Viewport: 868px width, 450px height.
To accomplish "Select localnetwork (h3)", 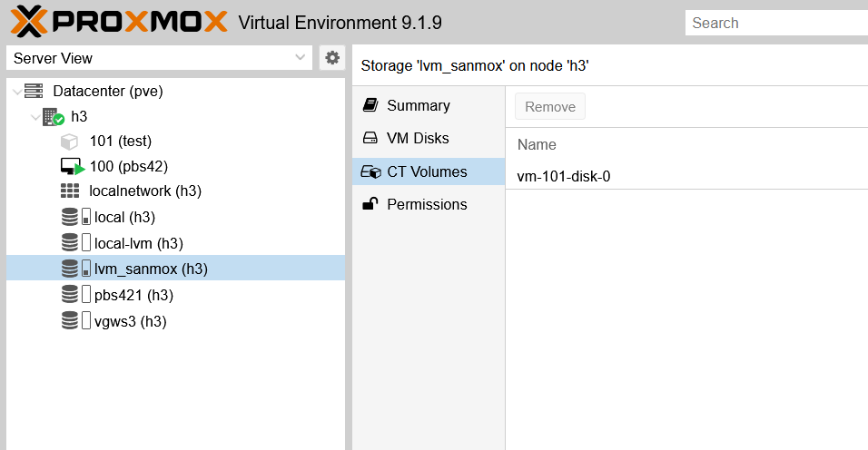I will pos(145,191).
